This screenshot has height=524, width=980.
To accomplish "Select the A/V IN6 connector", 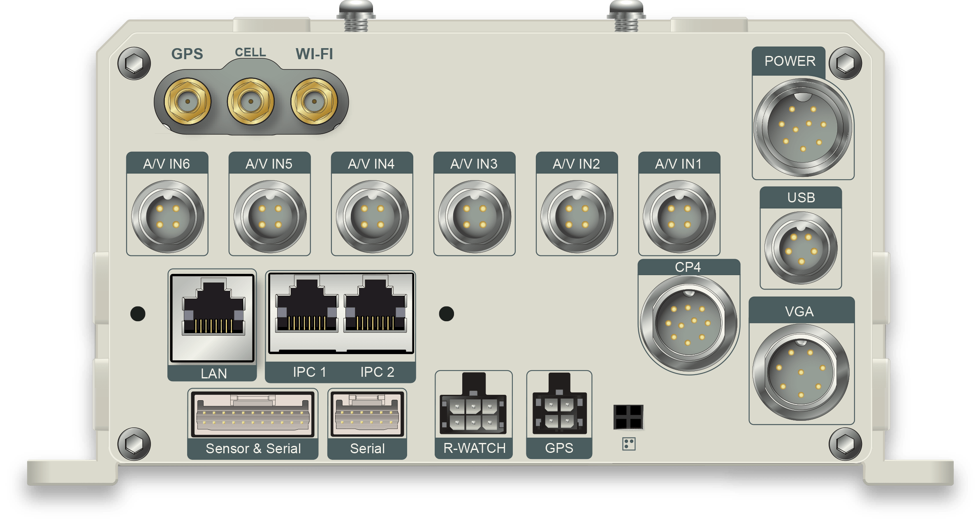I will [x=168, y=216].
